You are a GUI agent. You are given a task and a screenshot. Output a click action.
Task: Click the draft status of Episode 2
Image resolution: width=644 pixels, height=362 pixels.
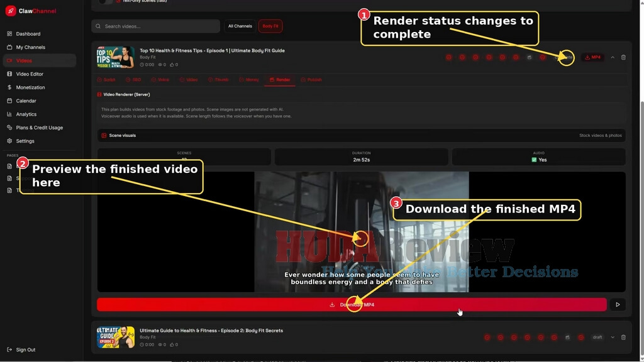click(x=597, y=337)
